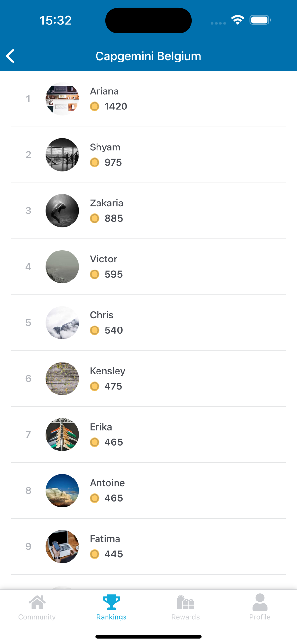Screen dimensions: 297x644
Task: Open Kensley's ranking row
Action: [148, 379]
